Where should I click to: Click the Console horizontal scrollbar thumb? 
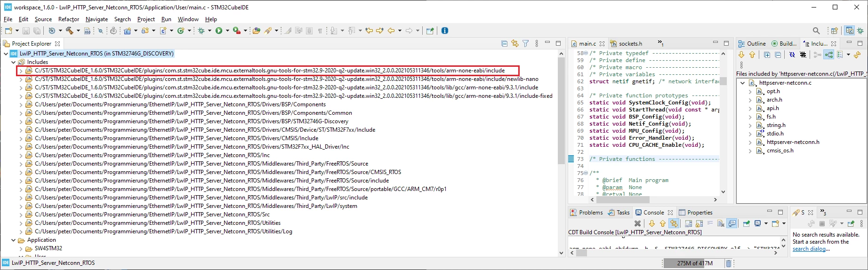tap(581, 253)
